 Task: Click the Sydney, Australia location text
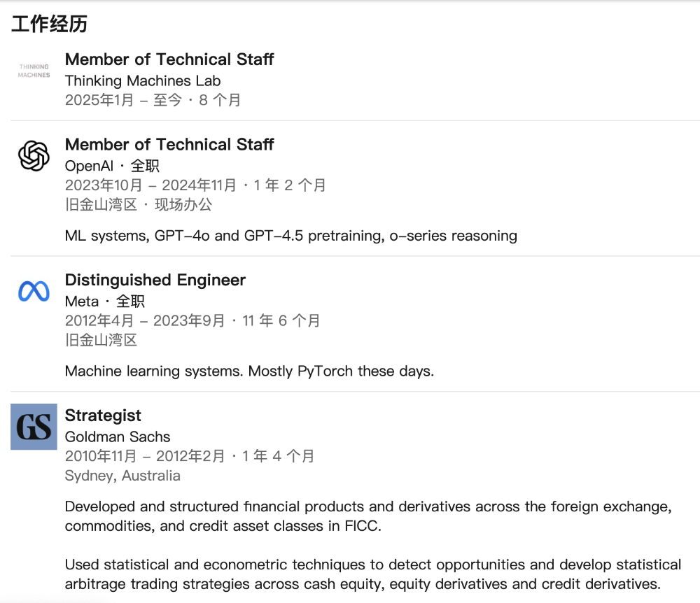click(x=122, y=476)
